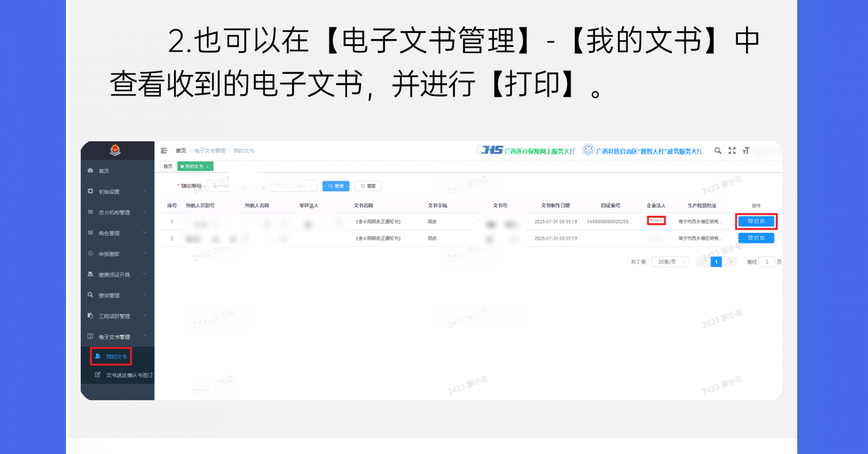Print the first document with its 打印 button
The image size is (868, 454).
(x=756, y=221)
